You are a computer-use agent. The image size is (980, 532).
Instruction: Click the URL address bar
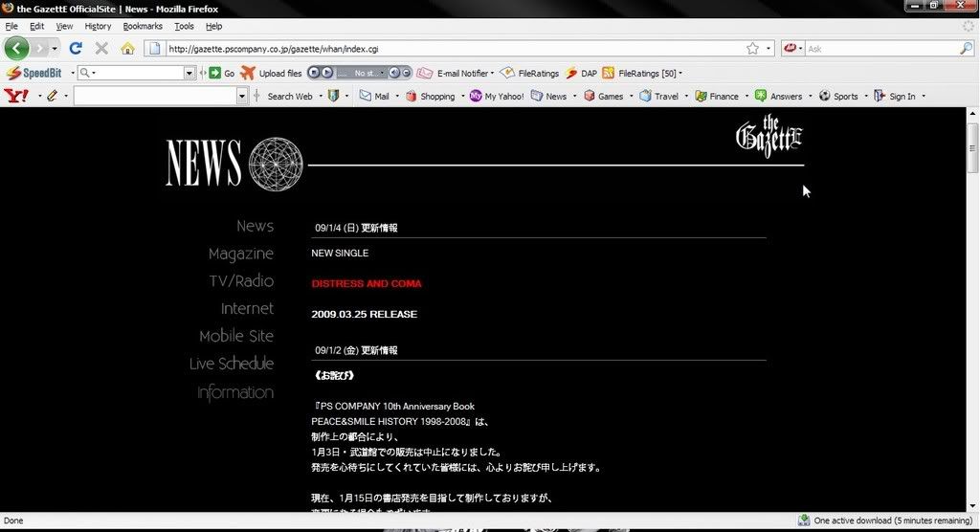pos(450,48)
